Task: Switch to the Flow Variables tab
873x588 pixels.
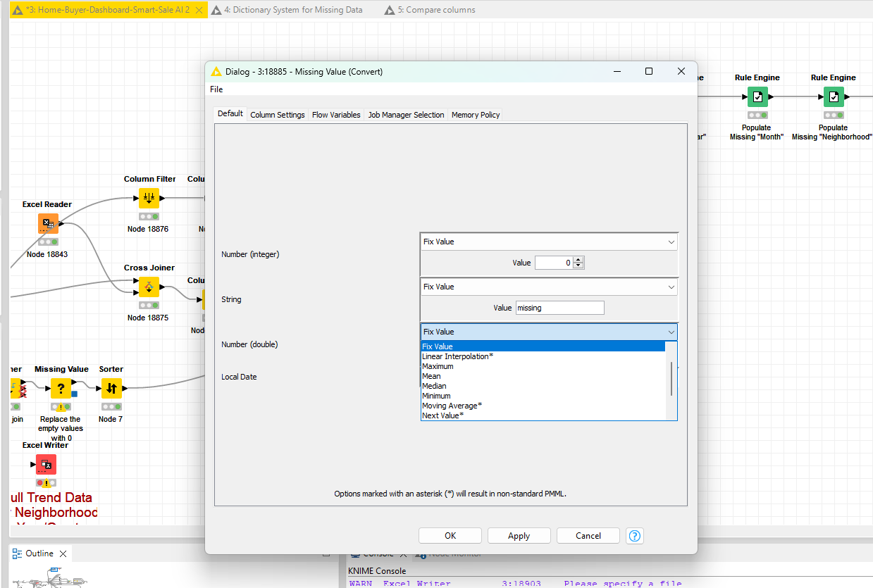Action: tap(336, 114)
